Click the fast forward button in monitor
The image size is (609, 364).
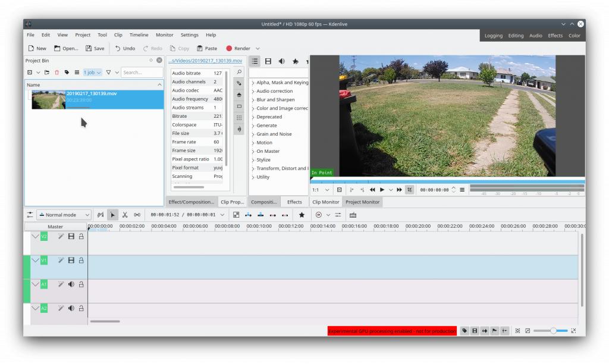[400, 190]
